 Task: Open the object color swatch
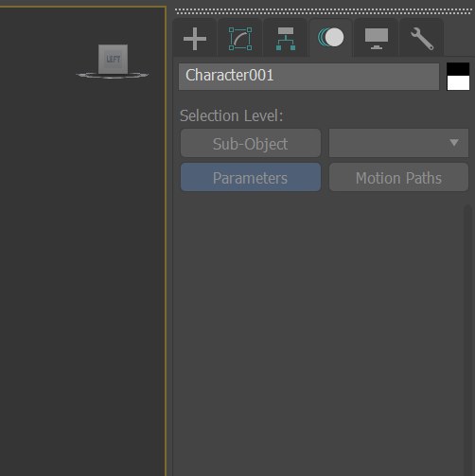(458, 77)
